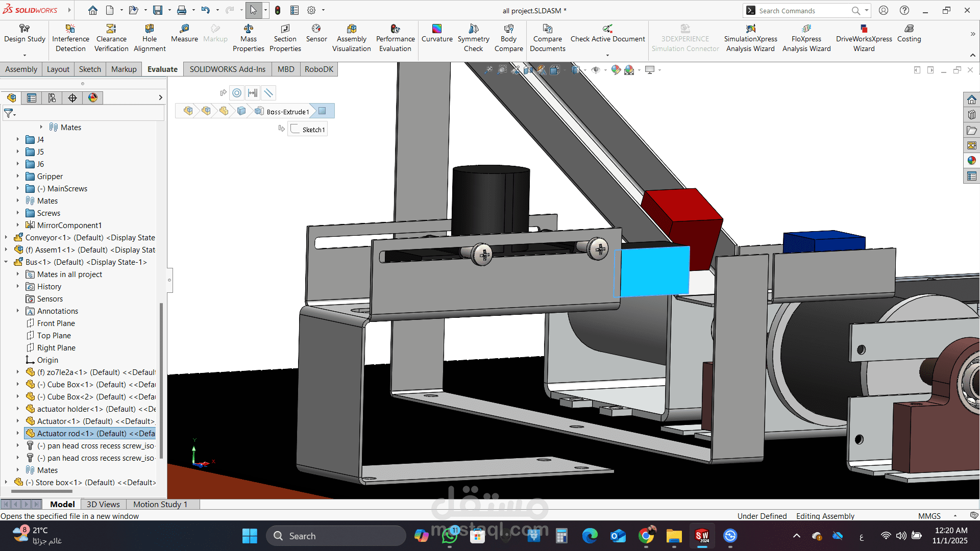The width and height of the screenshot is (980, 551).
Task: Expand the J4 folder
Action: [17, 139]
